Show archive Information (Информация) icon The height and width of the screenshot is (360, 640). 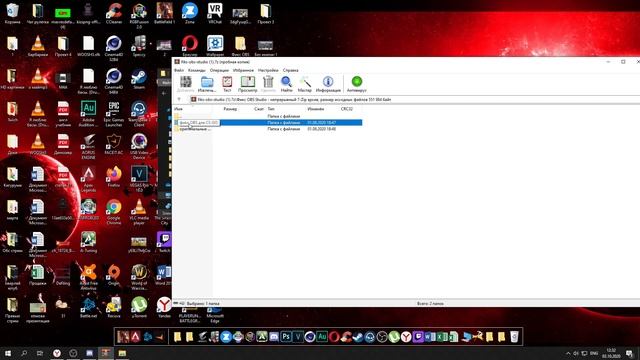(x=328, y=84)
